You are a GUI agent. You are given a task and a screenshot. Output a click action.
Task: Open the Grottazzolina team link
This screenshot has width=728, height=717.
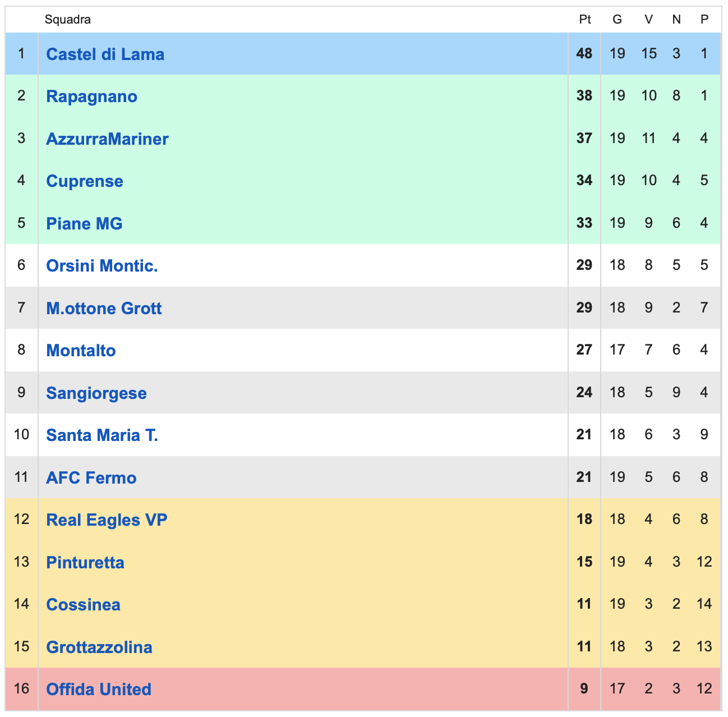point(99,647)
